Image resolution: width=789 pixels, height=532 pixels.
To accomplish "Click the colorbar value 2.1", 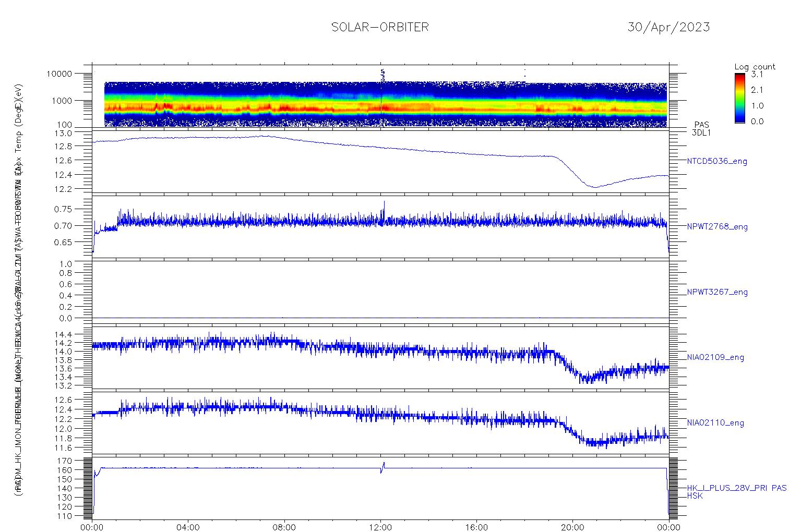I will coord(757,90).
